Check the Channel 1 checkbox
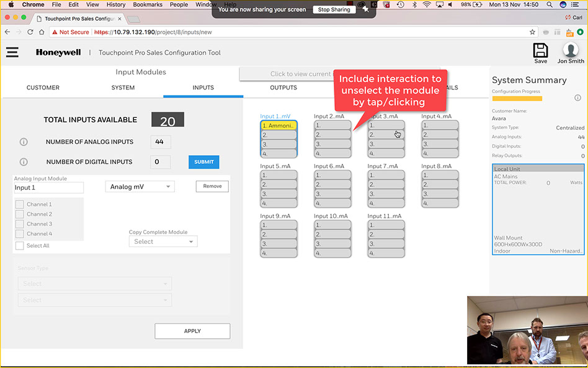The width and height of the screenshot is (588, 368). tap(20, 204)
